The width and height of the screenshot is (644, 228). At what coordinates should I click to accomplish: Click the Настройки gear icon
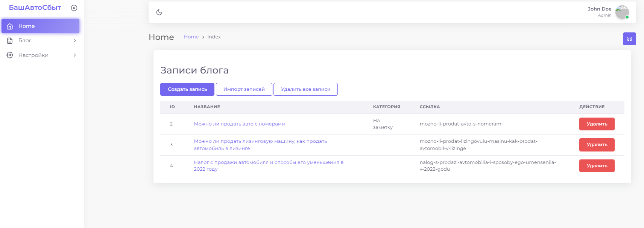[10, 55]
